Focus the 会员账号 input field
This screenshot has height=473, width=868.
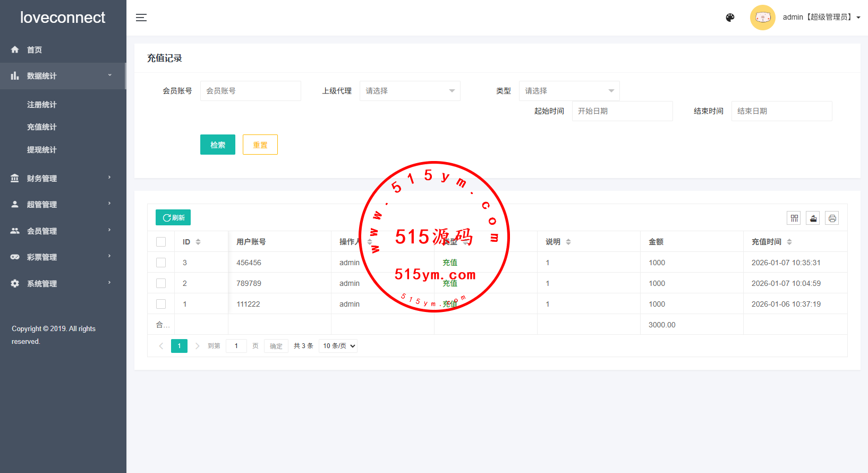tap(250, 91)
